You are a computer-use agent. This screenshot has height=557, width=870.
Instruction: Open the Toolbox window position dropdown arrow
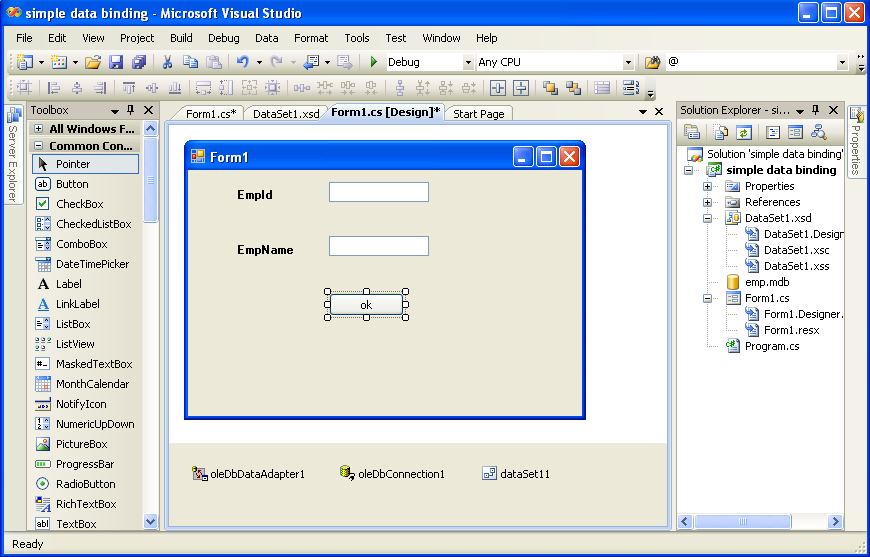pyautogui.click(x=114, y=111)
